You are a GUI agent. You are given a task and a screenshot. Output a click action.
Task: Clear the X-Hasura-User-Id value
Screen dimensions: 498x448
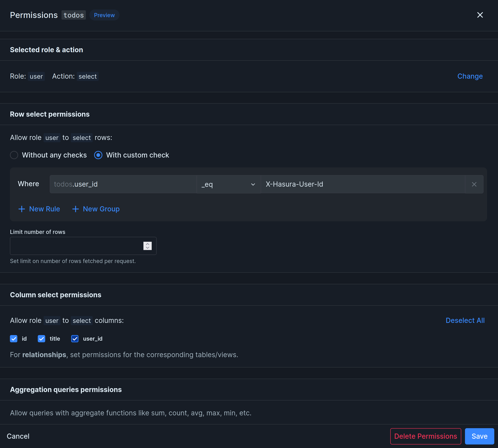tap(474, 184)
